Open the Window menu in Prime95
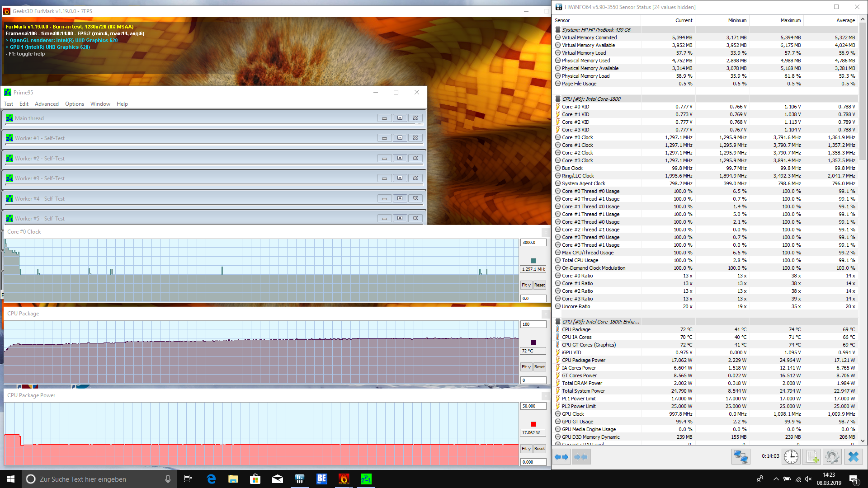 (x=100, y=103)
